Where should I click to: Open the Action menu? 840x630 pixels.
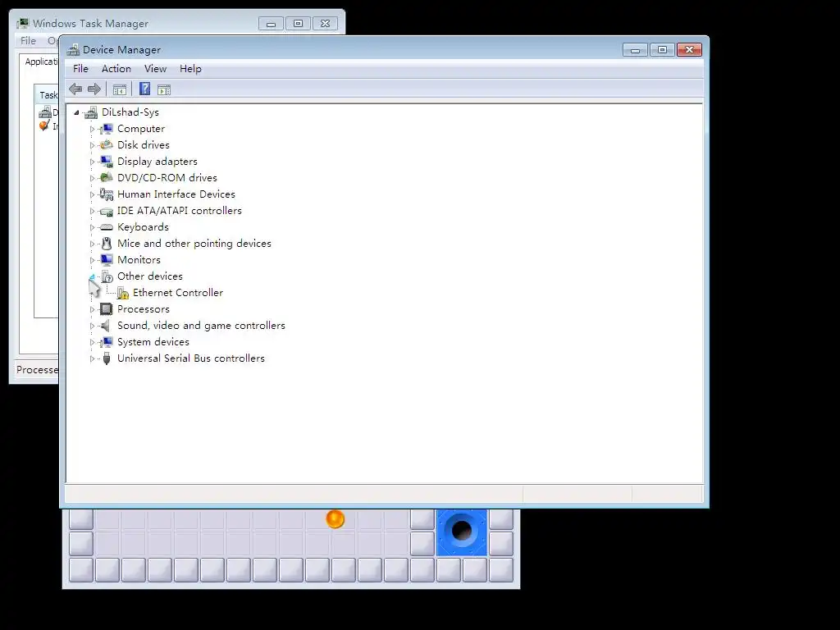tap(116, 69)
